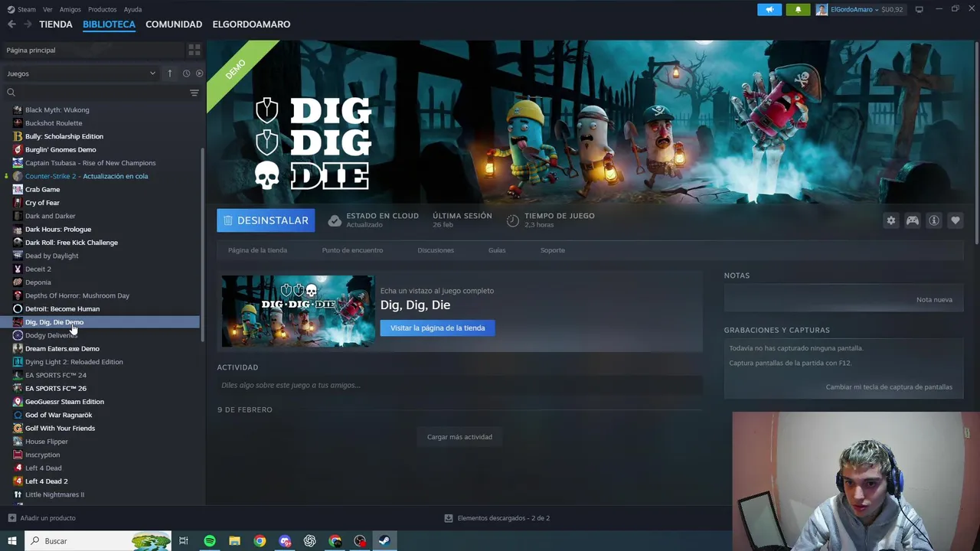Show game information icon
The width and height of the screenshot is (980, 551).
point(934,220)
